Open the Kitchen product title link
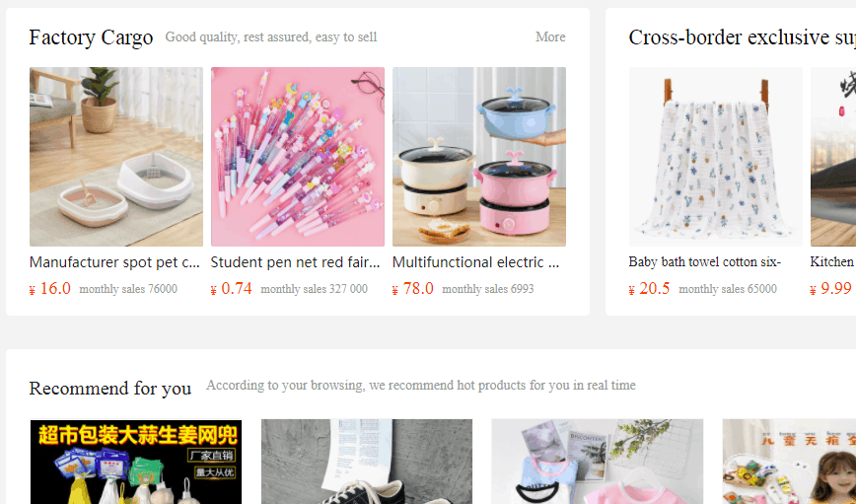Image resolution: width=856 pixels, height=504 pixels. pos(832,262)
